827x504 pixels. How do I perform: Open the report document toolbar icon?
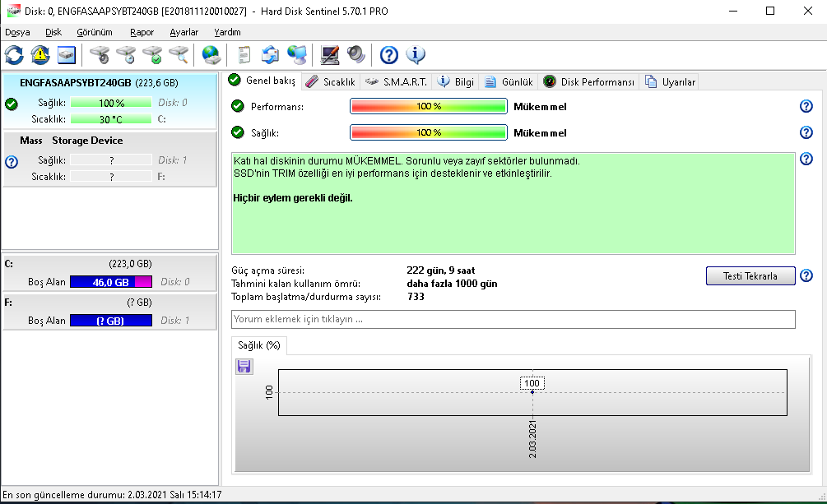[x=244, y=55]
